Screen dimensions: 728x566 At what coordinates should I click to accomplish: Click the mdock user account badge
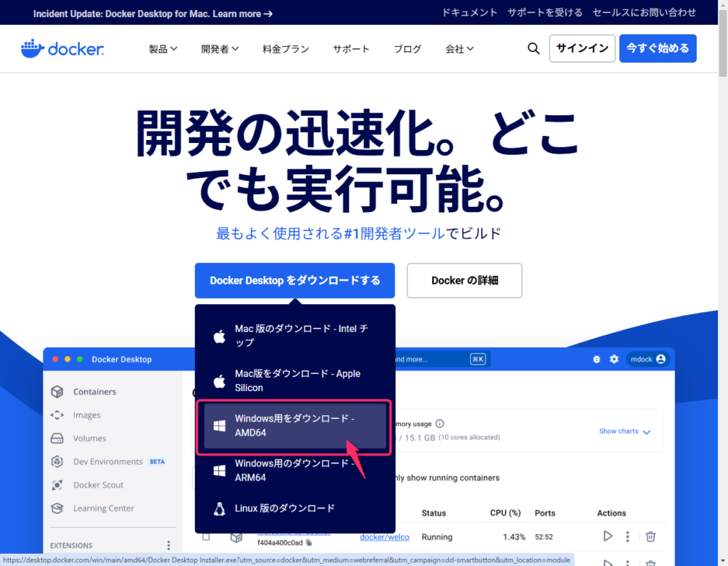[648, 359]
